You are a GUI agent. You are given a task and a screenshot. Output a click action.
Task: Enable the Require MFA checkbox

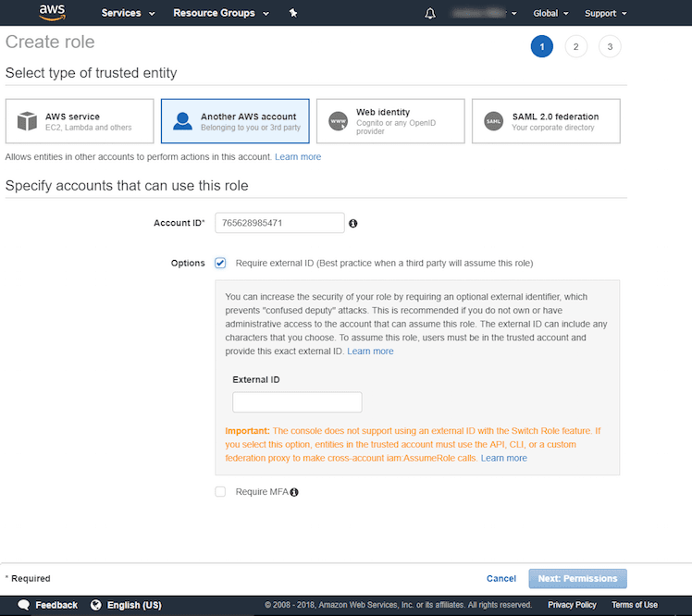(x=220, y=492)
